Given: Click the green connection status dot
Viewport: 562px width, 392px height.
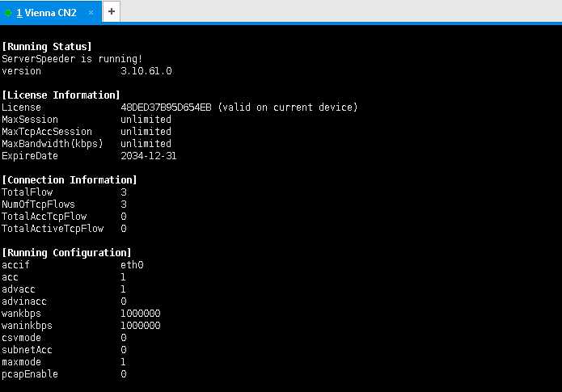Looking at the screenshot, I should (x=8, y=13).
